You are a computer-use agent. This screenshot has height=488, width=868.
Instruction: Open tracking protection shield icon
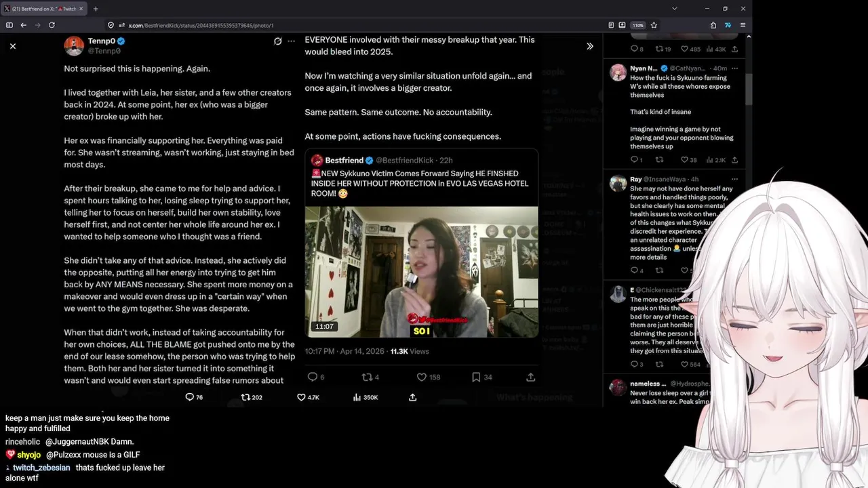tap(111, 25)
